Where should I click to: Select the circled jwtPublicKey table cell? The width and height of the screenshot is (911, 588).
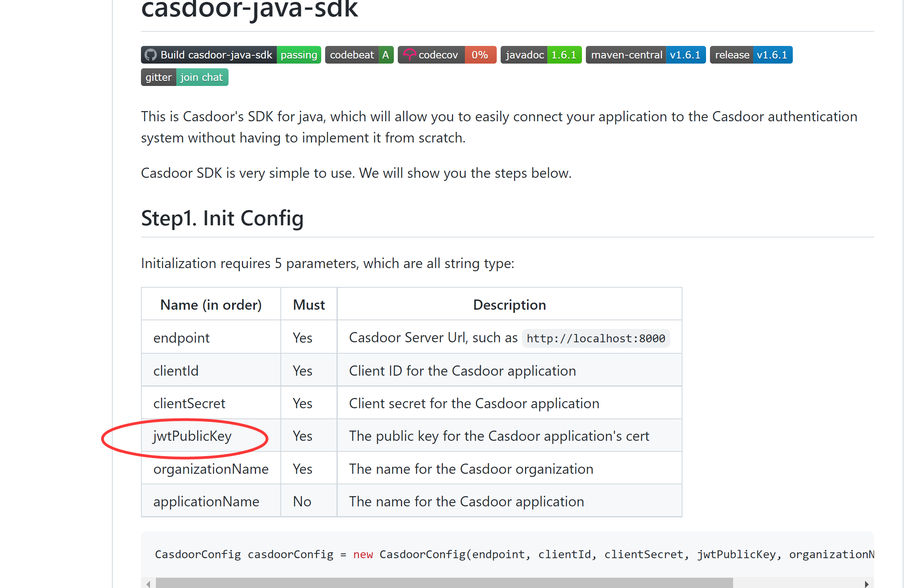point(192,436)
